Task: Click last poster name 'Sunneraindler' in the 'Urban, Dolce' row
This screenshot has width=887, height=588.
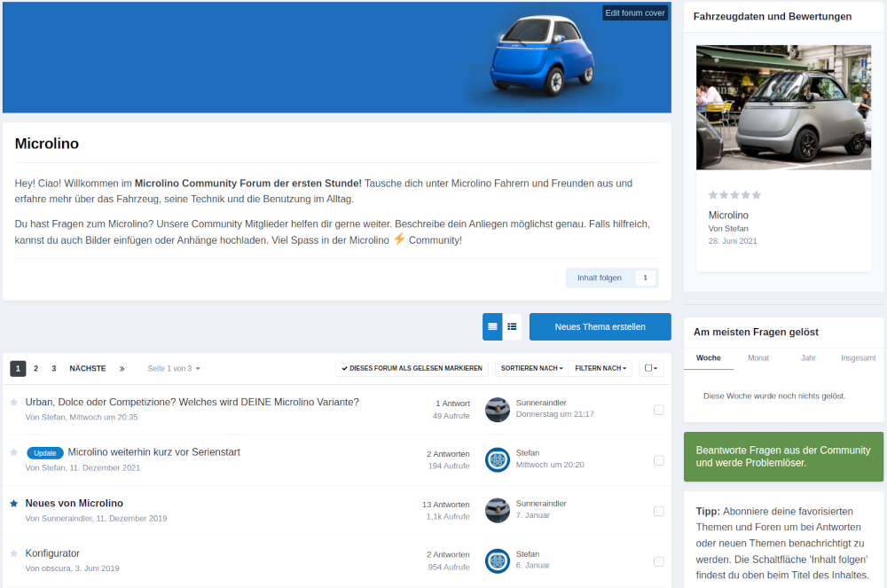Action: [541, 403]
